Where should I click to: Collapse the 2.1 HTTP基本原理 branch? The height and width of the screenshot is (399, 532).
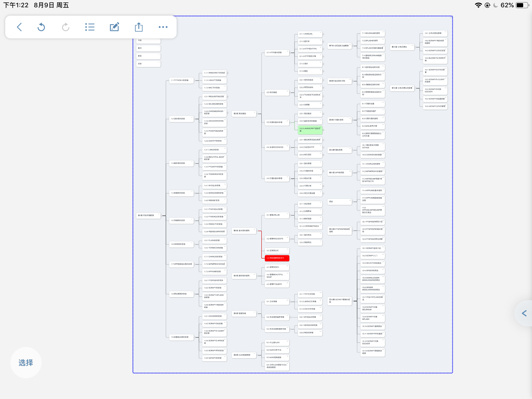291,53
